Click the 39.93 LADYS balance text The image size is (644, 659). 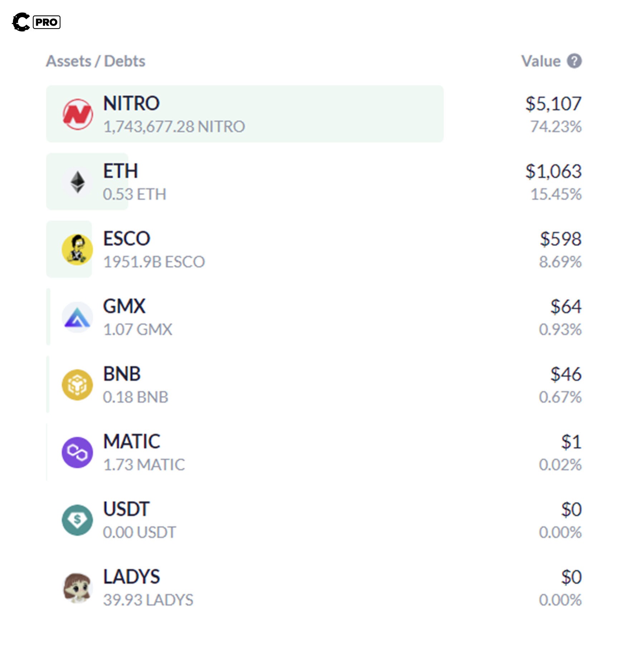coord(148,600)
